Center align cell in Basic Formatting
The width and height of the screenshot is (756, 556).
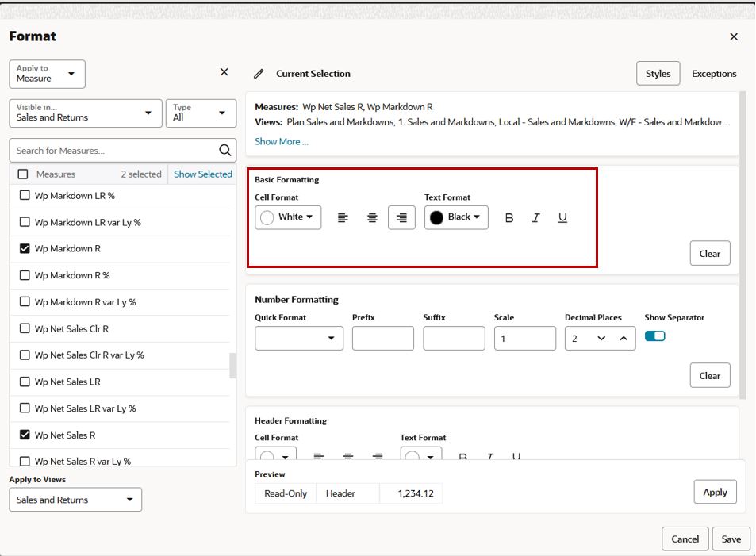click(372, 218)
